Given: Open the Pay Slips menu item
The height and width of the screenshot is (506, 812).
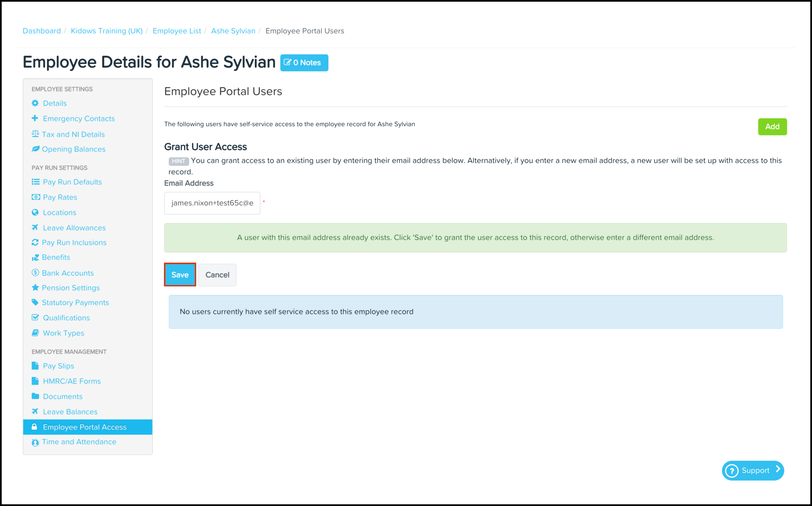Looking at the screenshot, I should [x=58, y=366].
